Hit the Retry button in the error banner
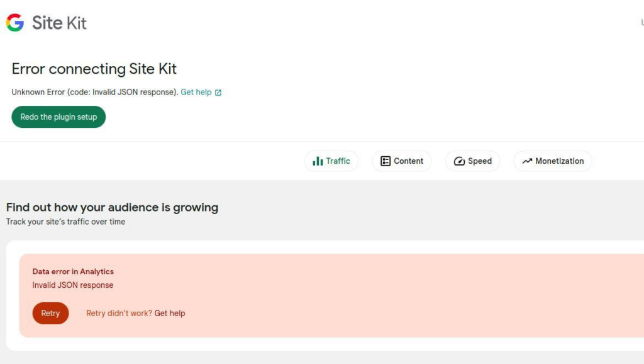644x364 pixels. (50, 313)
